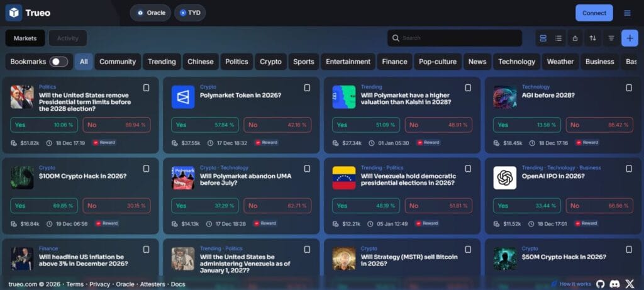
Task: Switch to card grid view
Action: 543,38
